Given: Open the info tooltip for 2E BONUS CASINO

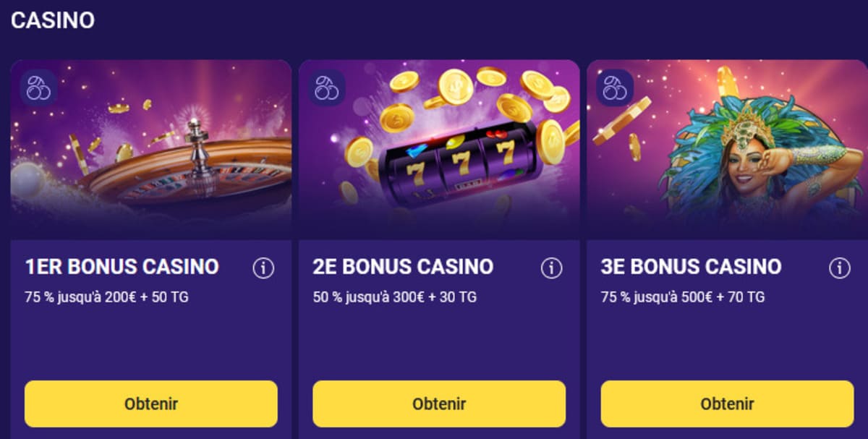Looking at the screenshot, I should pyautogui.click(x=551, y=267).
